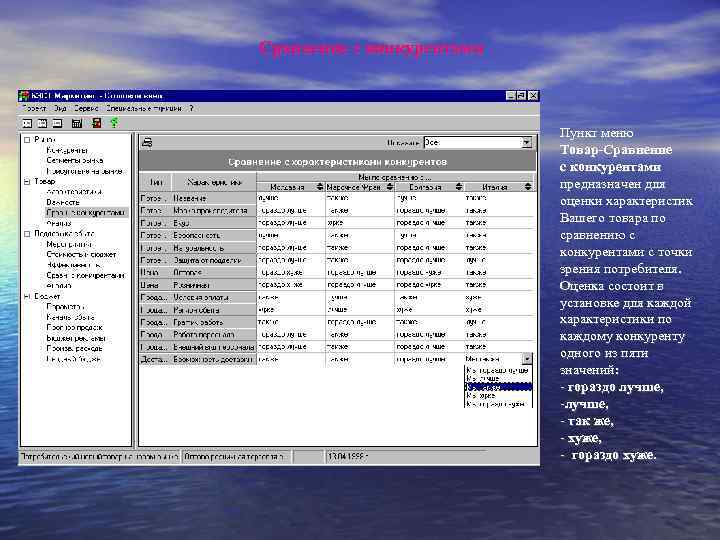Open the dropdown arrow in the last Италия cell
Image resolution: width=720 pixels, height=540 pixels.
click(528, 356)
